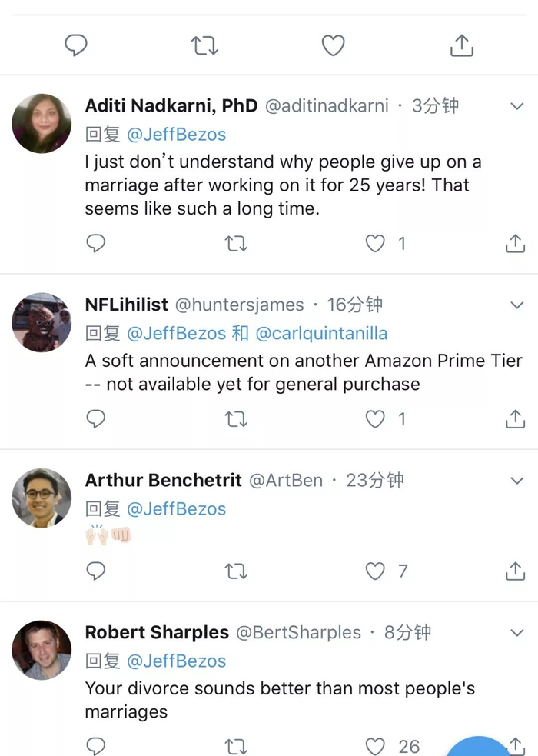
Task: Retweet Aditi Nadkarni's marriage comment
Action: [235, 244]
